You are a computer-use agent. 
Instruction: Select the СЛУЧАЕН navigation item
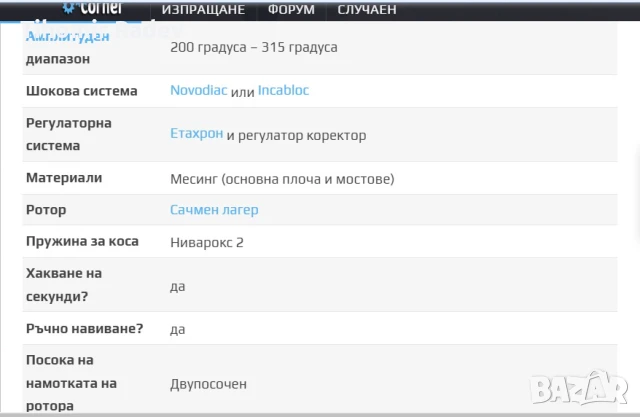click(367, 10)
